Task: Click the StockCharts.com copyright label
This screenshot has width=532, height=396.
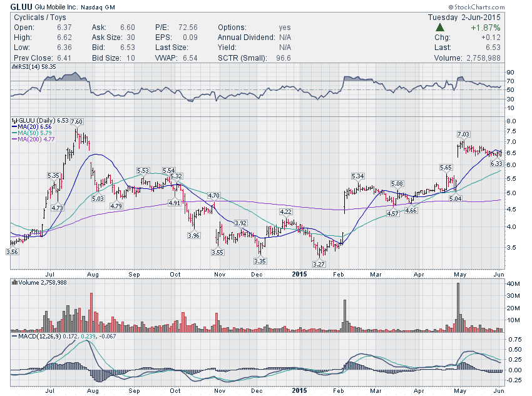Action: click(x=476, y=7)
